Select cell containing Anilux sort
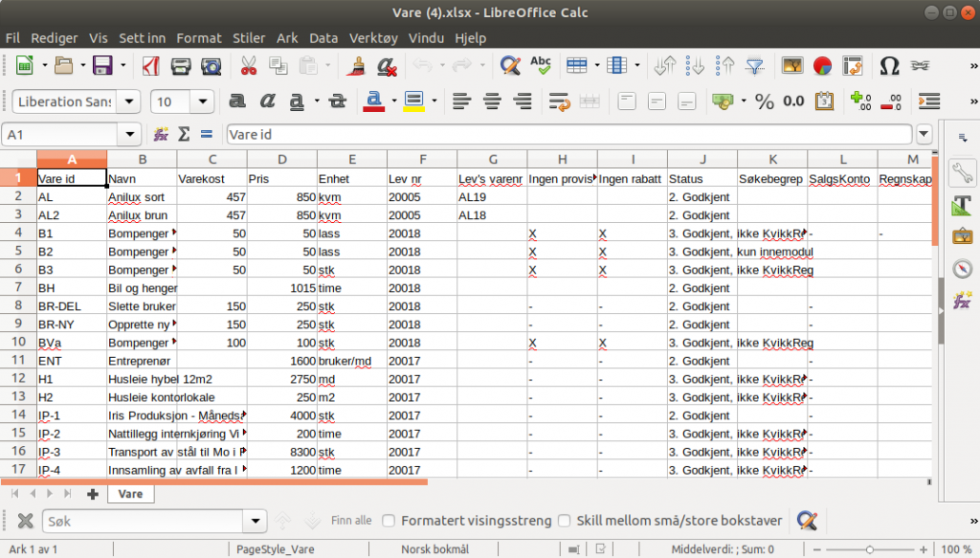Screen dimensions: 980x558 142,197
